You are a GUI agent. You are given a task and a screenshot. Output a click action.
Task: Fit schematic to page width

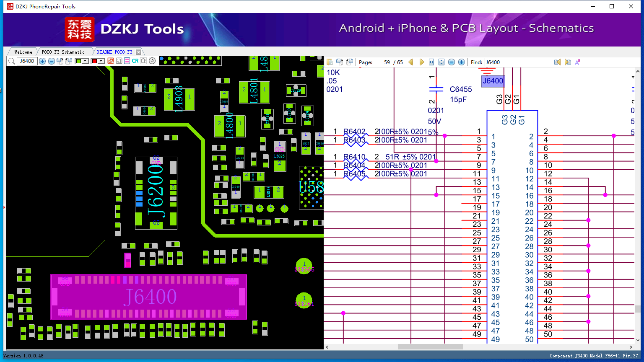click(431, 62)
